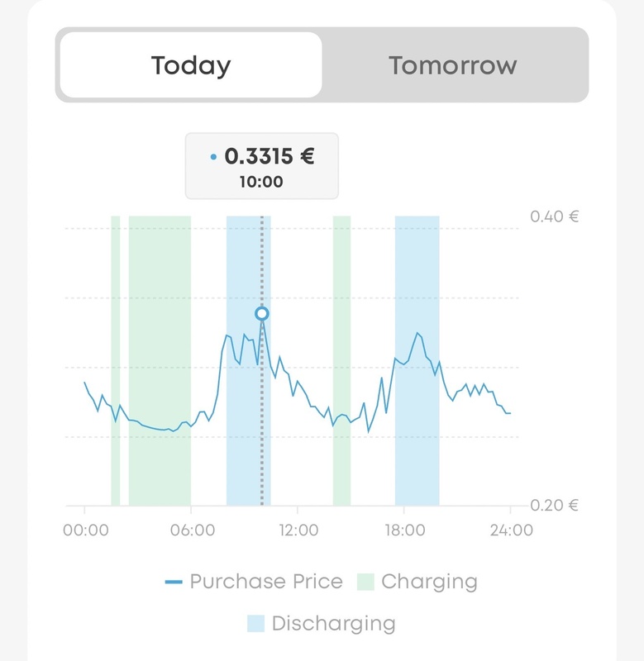
Task: Click the blue dot in the price tooltip
Action: (x=214, y=157)
